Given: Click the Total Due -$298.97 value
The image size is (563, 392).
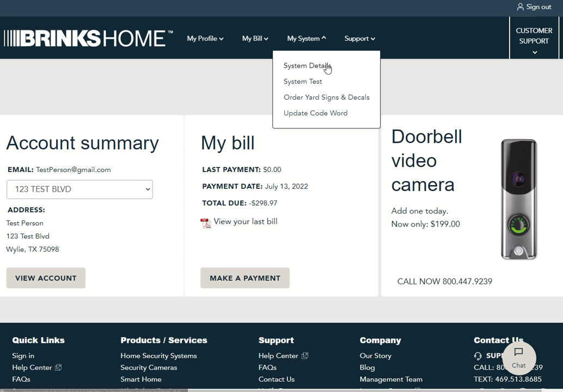Looking at the screenshot, I should point(263,203).
